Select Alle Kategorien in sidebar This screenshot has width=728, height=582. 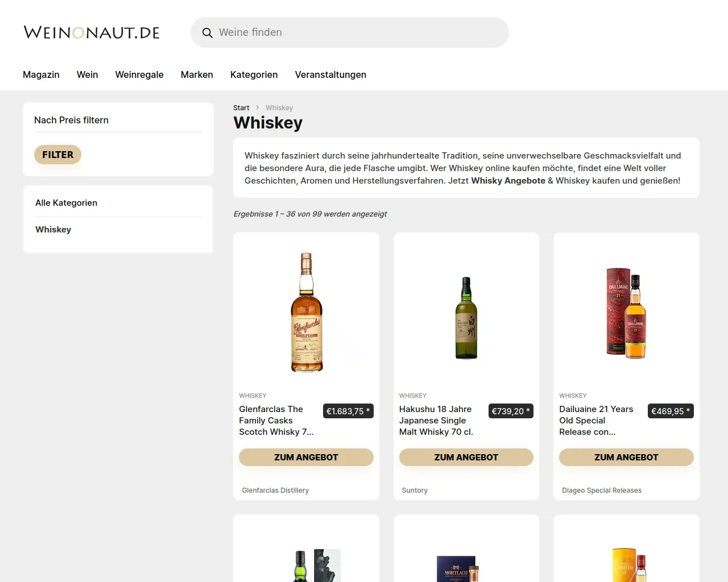tap(66, 203)
